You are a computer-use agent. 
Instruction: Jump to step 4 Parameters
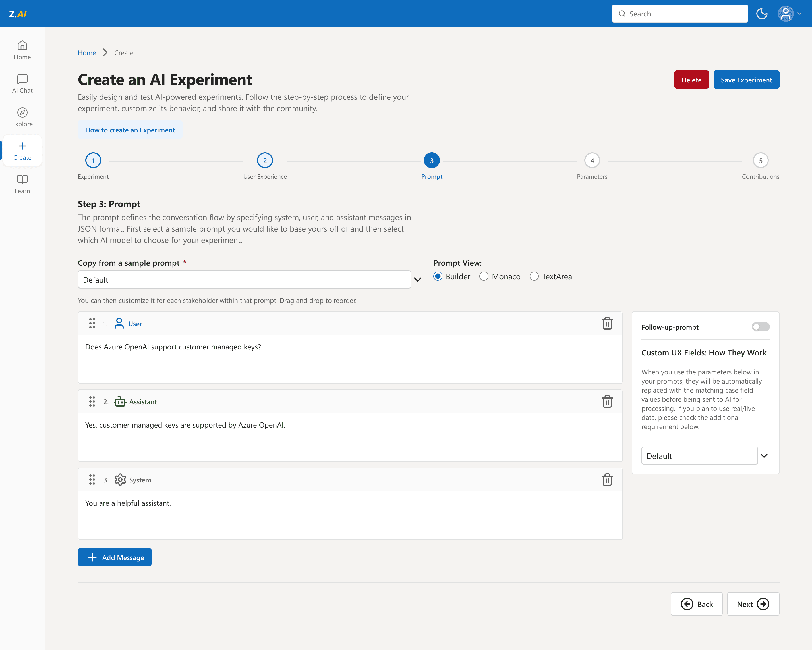[592, 161]
